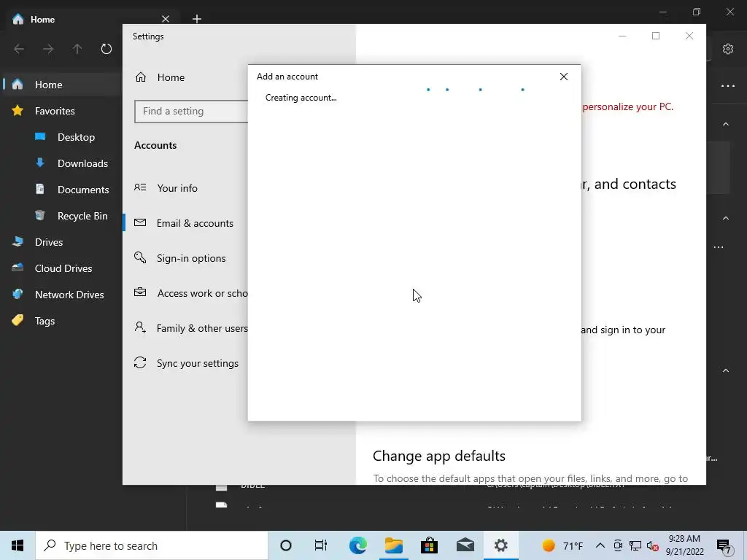Click the Access work briefcase icon
The height and width of the screenshot is (560, 747).
(140, 292)
